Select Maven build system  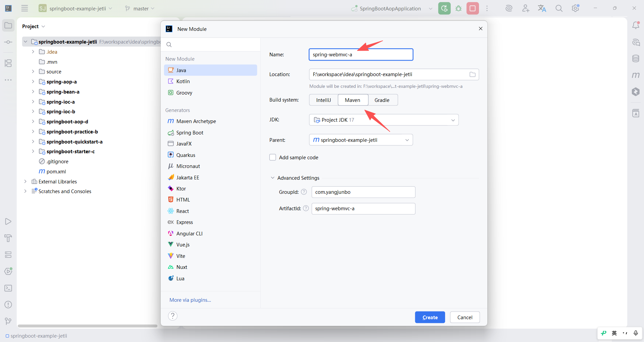point(353,100)
